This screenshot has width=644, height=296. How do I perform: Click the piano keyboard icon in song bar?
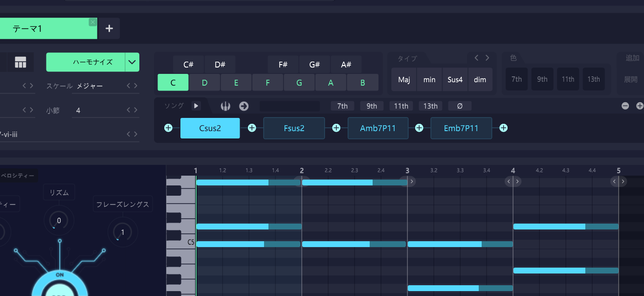coord(225,106)
